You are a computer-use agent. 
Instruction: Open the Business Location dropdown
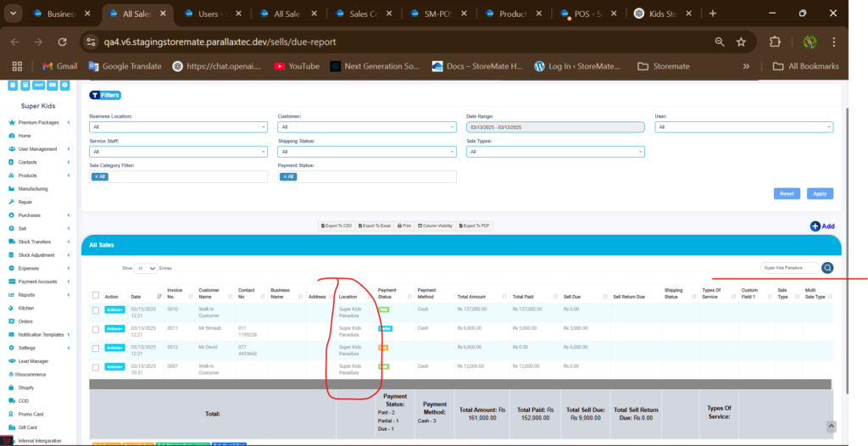178,127
